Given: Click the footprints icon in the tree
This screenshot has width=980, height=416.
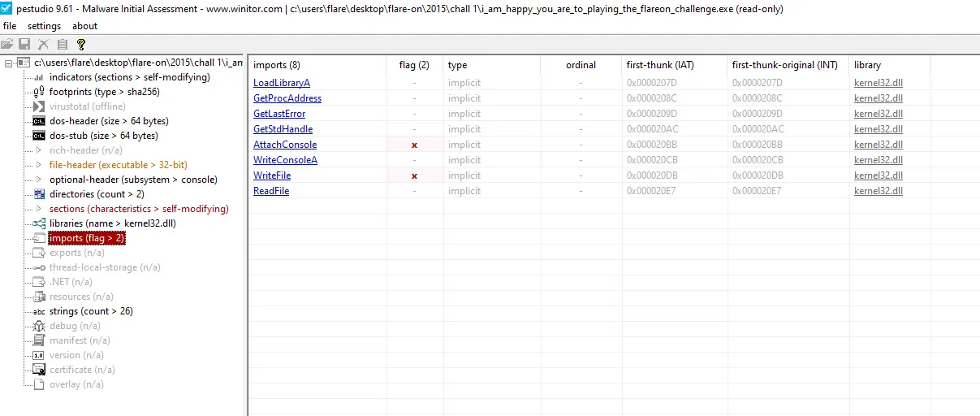Looking at the screenshot, I should pos(38,92).
